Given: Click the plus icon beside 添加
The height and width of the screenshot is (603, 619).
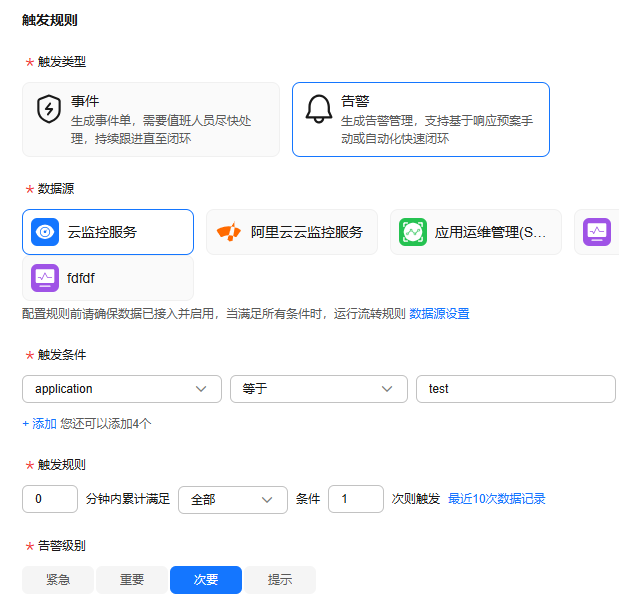Looking at the screenshot, I should [x=26, y=424].
